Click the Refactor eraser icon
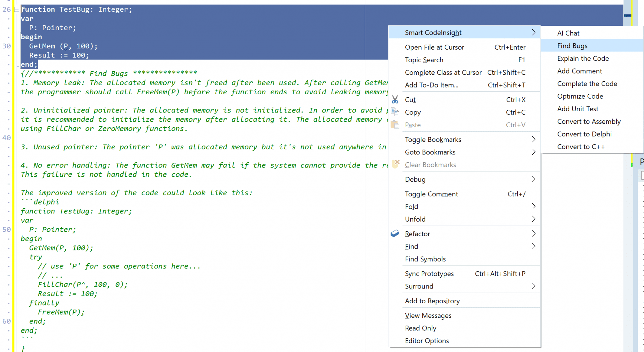 pos(395,234)
